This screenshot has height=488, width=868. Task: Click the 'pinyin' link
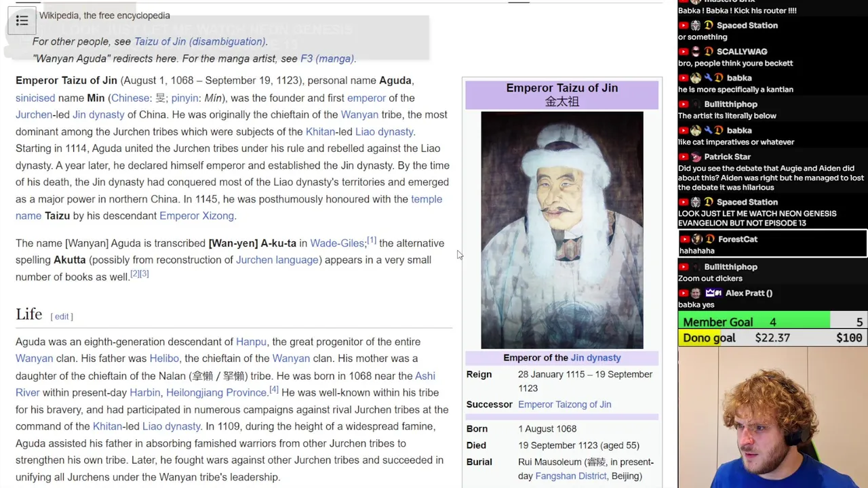tap(184, 98)
